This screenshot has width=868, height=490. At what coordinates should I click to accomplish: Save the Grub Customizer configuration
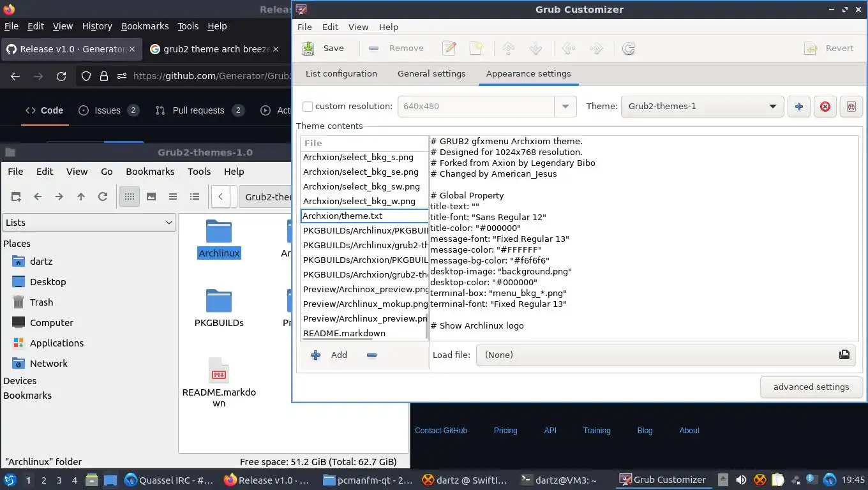click(x=323, y=48)
